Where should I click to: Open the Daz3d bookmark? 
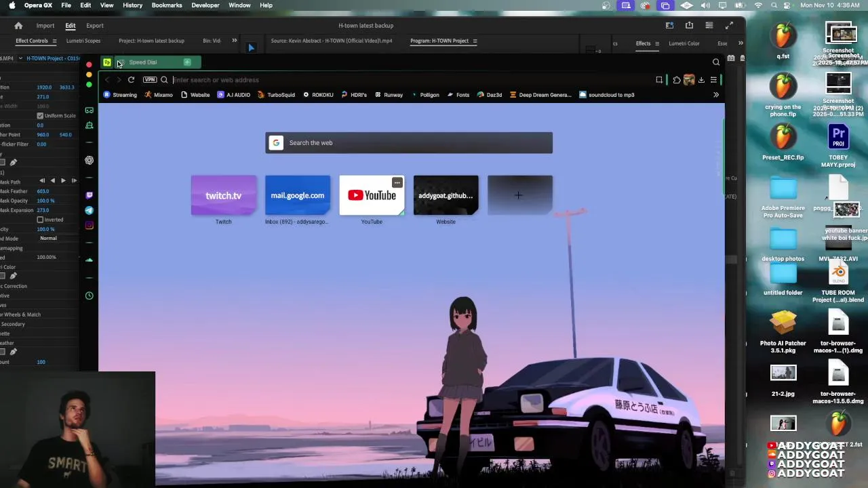pos(490,95)
